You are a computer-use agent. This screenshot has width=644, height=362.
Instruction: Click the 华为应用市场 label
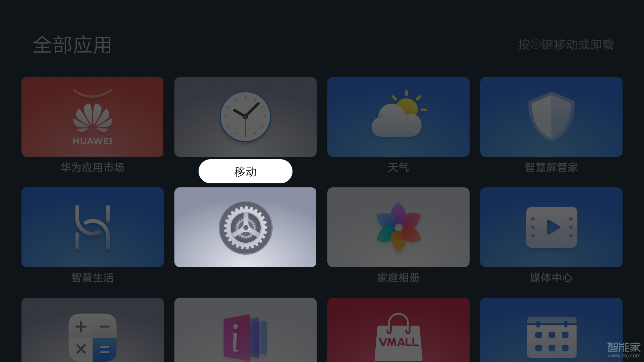[x=93, y=167]
